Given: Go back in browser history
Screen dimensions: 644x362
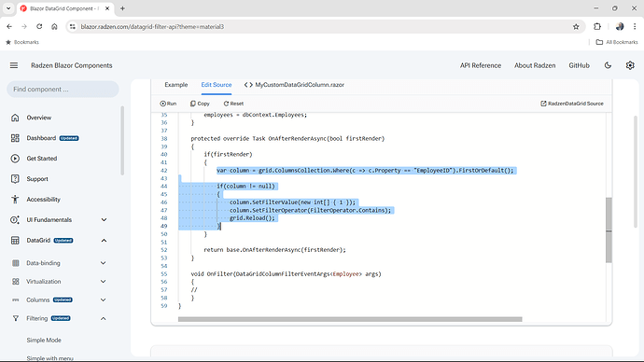Looking at the screenshot, I should click(x=9, y=27).
